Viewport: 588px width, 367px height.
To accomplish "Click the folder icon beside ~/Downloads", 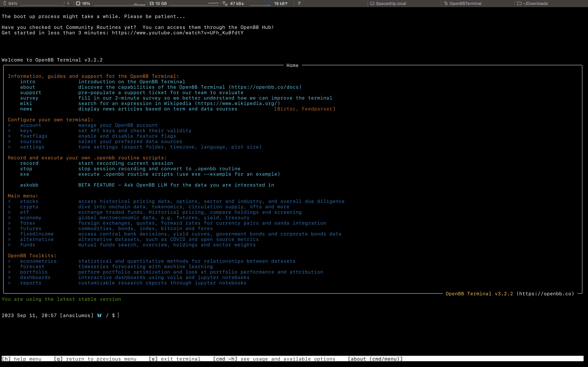I will [519, 3].
